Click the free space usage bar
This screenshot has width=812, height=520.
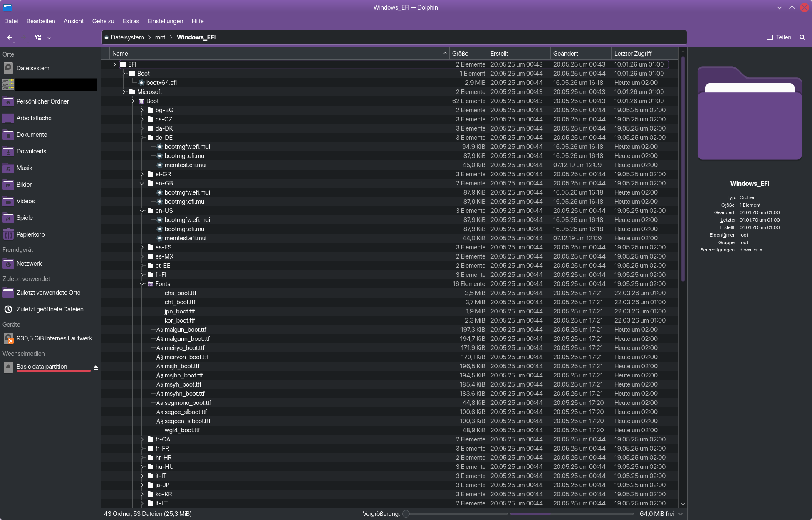(x=572, y=514)
